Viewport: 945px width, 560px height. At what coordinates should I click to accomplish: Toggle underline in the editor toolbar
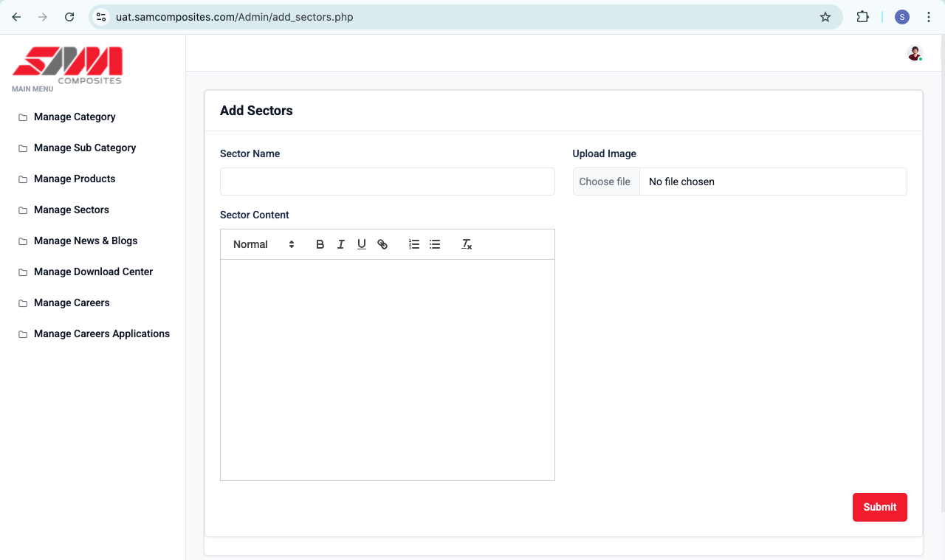(x=361, y=244)
